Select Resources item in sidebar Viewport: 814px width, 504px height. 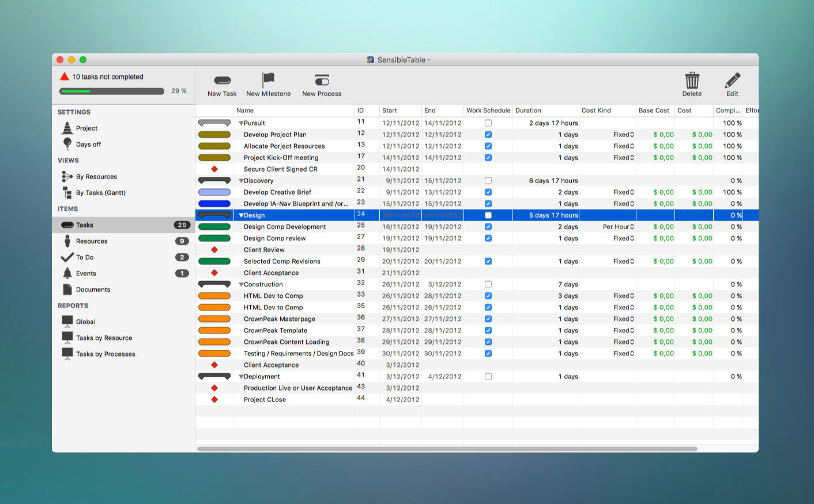[x=123, y=241]
